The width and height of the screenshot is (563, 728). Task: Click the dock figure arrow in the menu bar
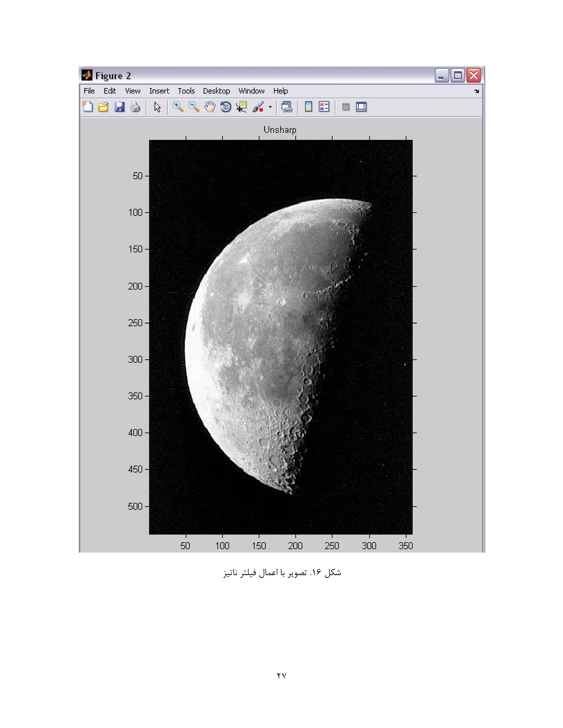[476, 91]
